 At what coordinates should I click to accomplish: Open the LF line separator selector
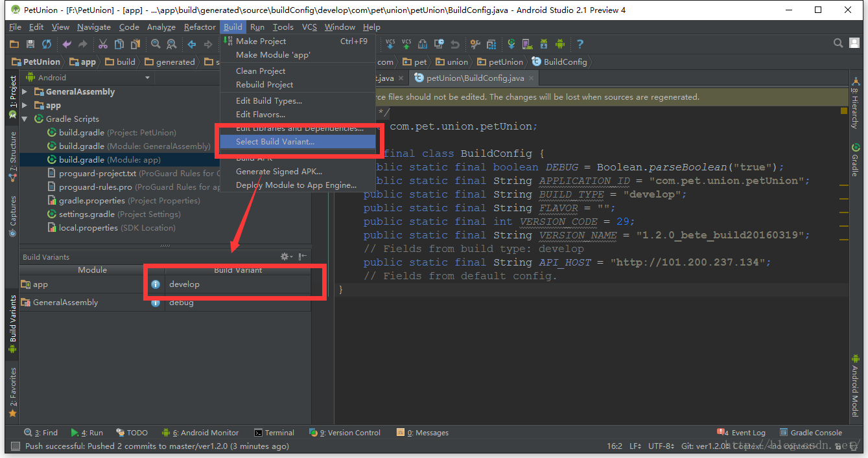(x=635, y=446)
